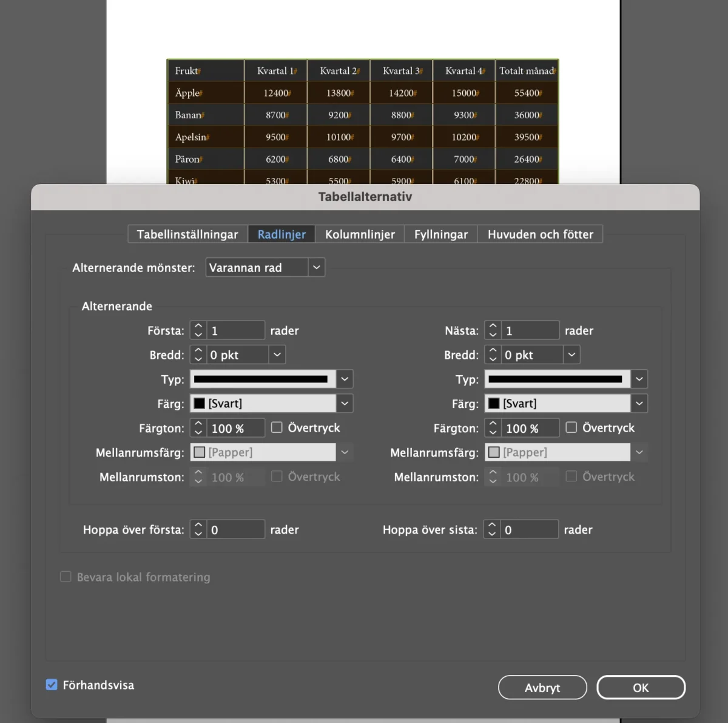Switch to the Kolumnlinjer tab
Screen dimensions: 728x723
[360, 234]
